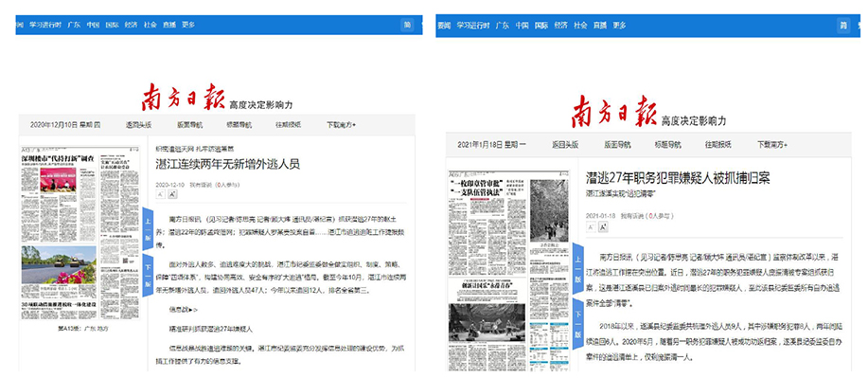The width and height of the screenshot is (868, 378).
Task: Click 下载南方+ on the 2021-01-18 page
Action: tap(772, 145)
